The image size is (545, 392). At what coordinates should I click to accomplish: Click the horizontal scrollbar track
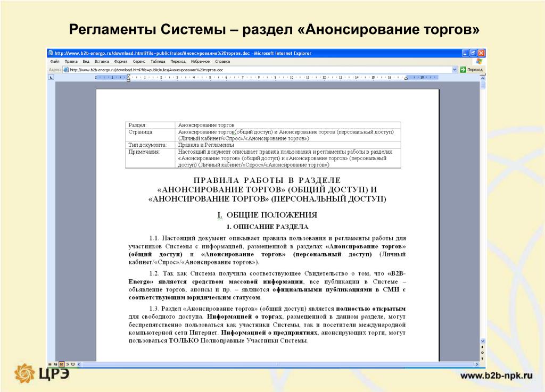pyautogui.click(x=278, y=364)
